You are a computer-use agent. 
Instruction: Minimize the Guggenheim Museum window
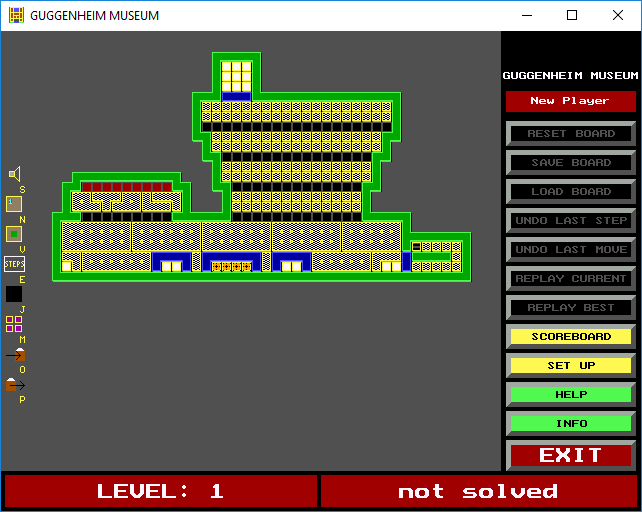pyautogui.click(x=527, y=16)
